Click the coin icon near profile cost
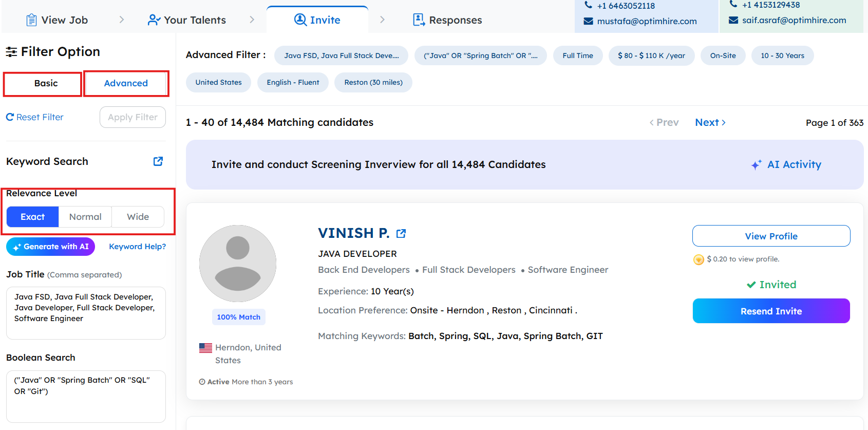 pos(699,259)
